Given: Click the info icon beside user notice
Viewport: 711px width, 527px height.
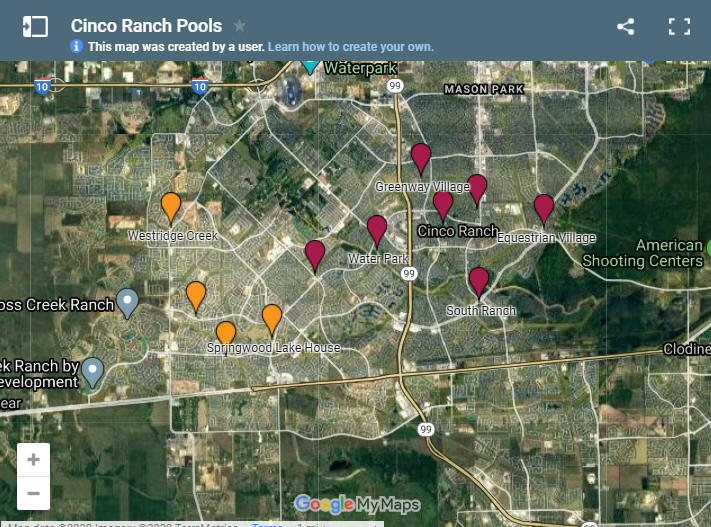Looking at the screenshot, I should 77,47.
